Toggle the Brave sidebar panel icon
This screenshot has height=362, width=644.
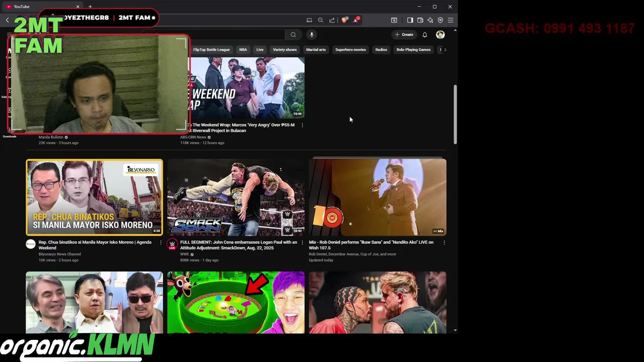(410, 20)
